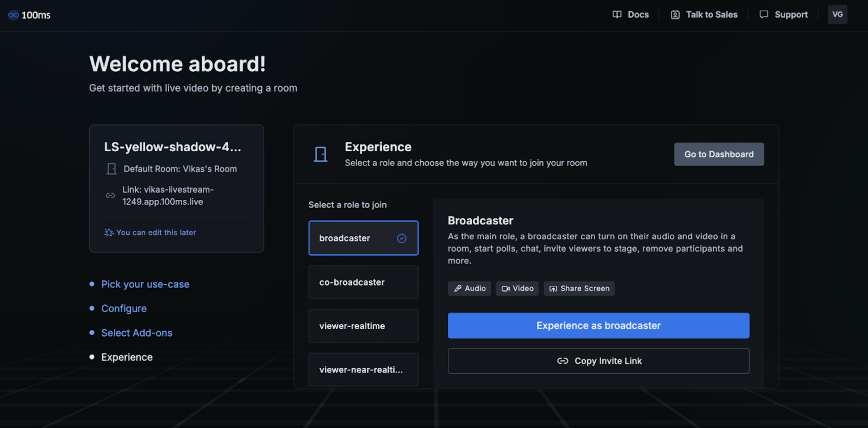The image size is (868, 428).
Task: Click the Audio permission tag
Action: [469, 289]
